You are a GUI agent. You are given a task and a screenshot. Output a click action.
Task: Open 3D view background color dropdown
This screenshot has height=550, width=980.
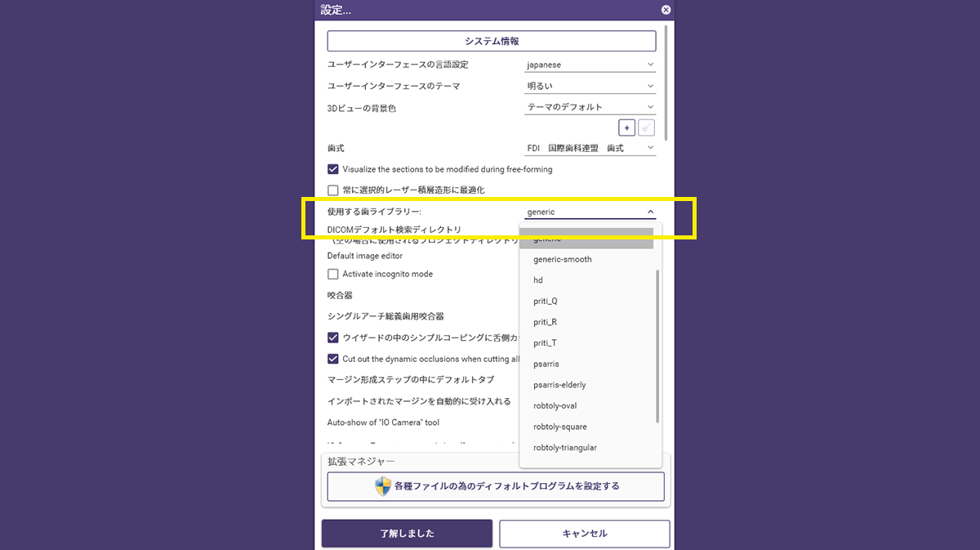coord(590,107)
